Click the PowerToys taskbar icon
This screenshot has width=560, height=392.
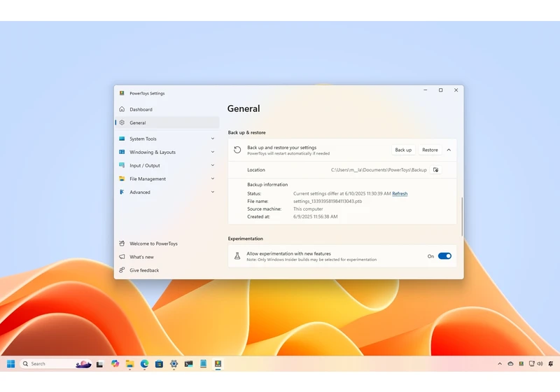(218, 364)
